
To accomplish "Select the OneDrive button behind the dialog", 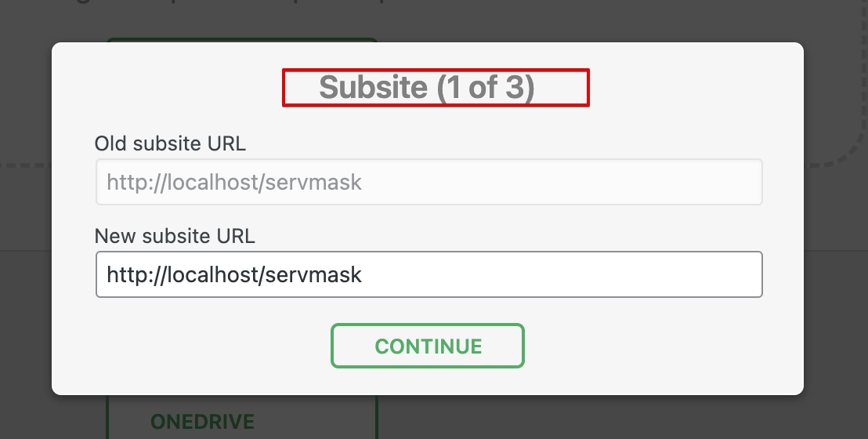I will [203, 423].
